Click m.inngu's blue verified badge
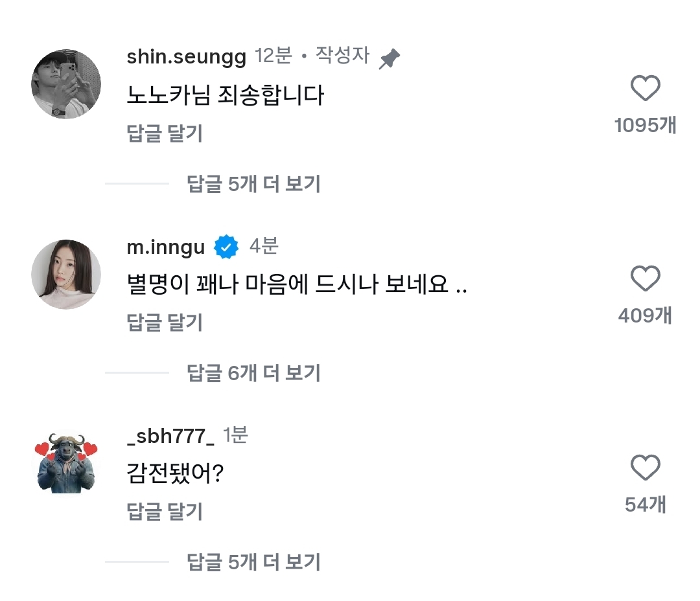 [226, 247]
